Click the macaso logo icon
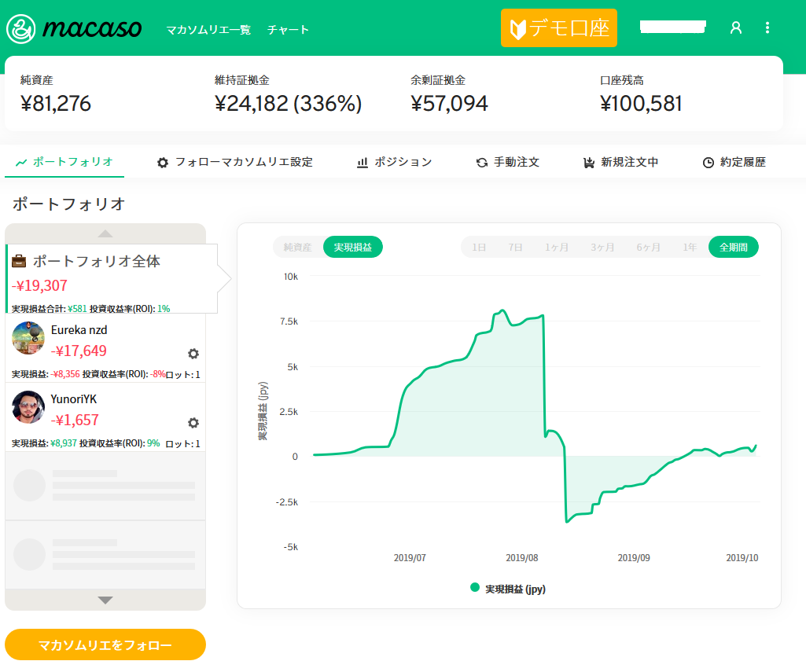 click(x=20, y=29)
